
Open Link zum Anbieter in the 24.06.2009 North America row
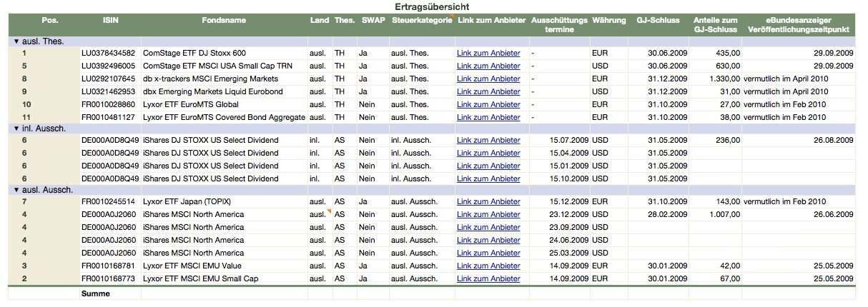coord(488,240)
